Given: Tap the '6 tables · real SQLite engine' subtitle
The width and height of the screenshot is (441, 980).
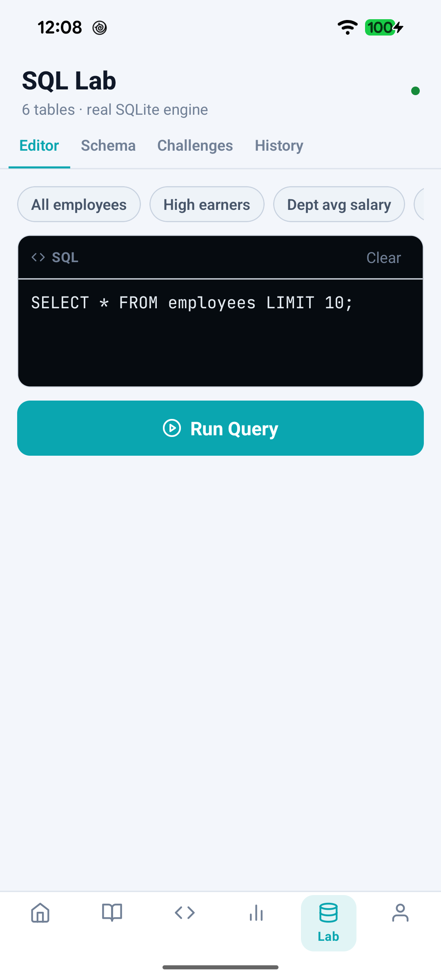Looking at the screenshot, I should tap(115, 109).
